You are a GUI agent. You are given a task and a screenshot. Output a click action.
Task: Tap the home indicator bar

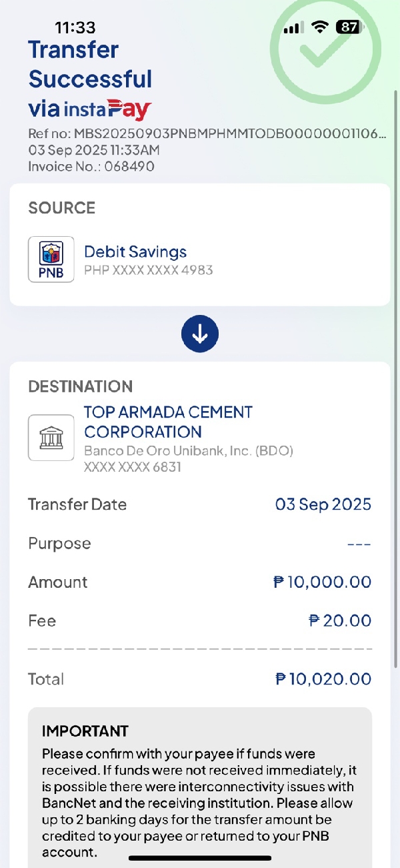[x=200, y=857]
